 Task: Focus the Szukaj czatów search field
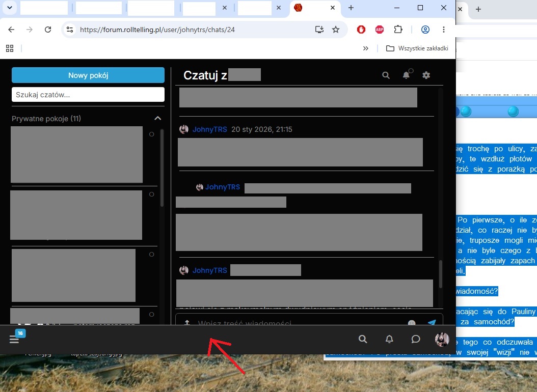(x=88, y=95)
